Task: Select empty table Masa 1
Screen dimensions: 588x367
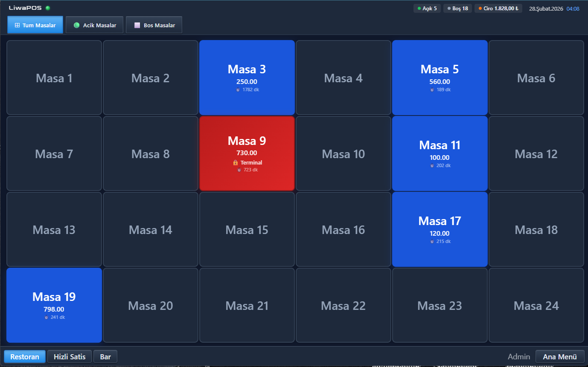Action: [54, 78]
